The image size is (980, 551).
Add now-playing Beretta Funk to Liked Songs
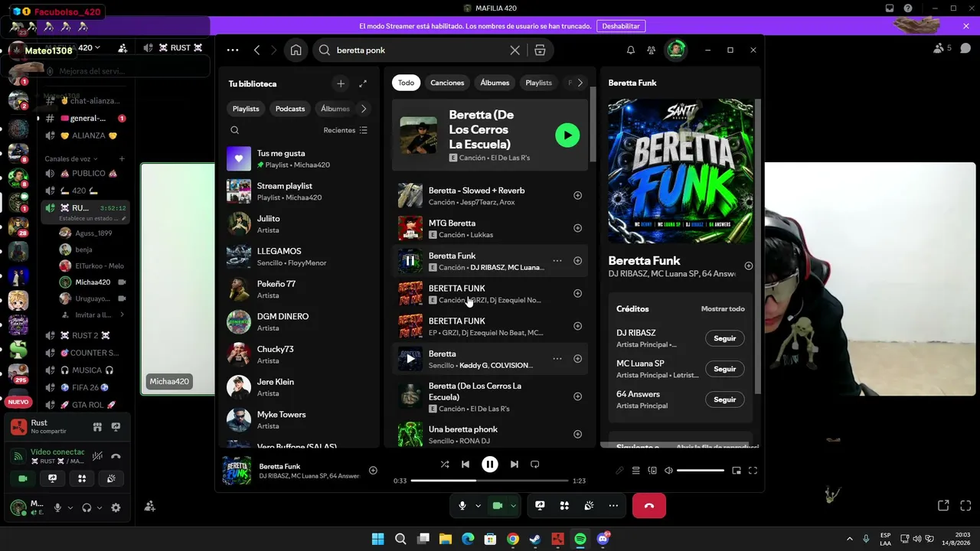pos(373,471)
